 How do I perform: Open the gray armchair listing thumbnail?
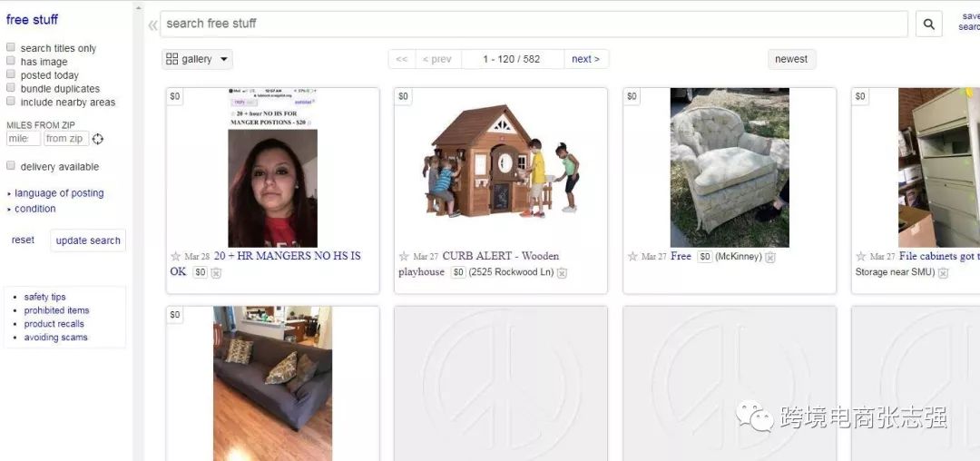click(730, 167)
